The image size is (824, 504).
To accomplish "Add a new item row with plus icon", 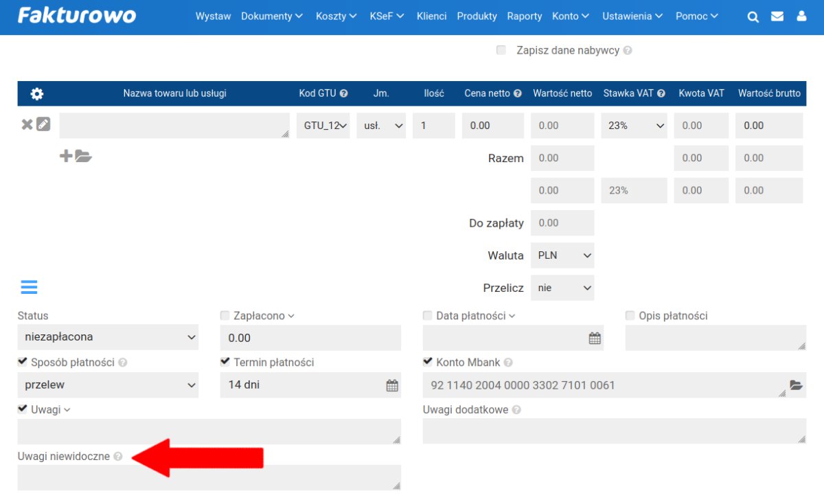I will 66,157.
